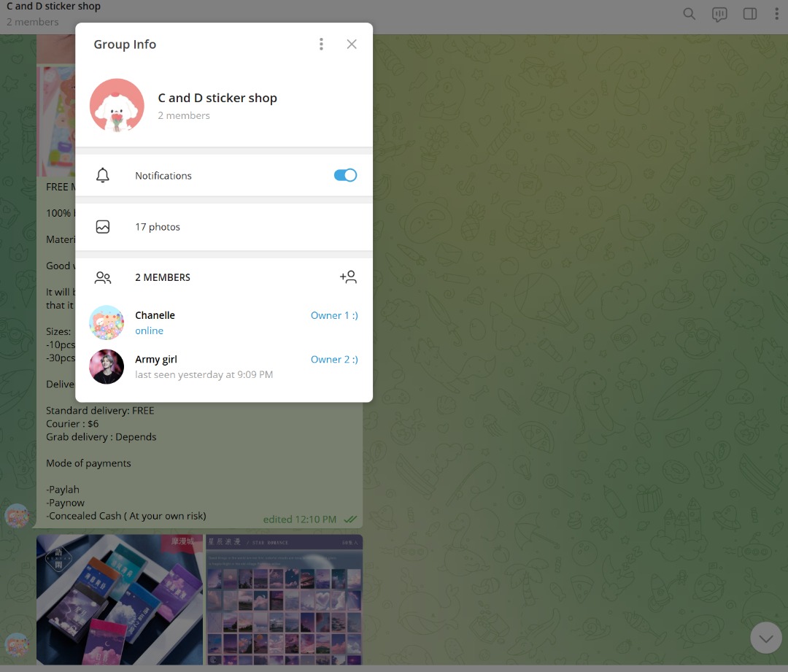Screen dimensions: 788x672
Task: Click the 2 MEMBERS section header
Action: [163, 277]
